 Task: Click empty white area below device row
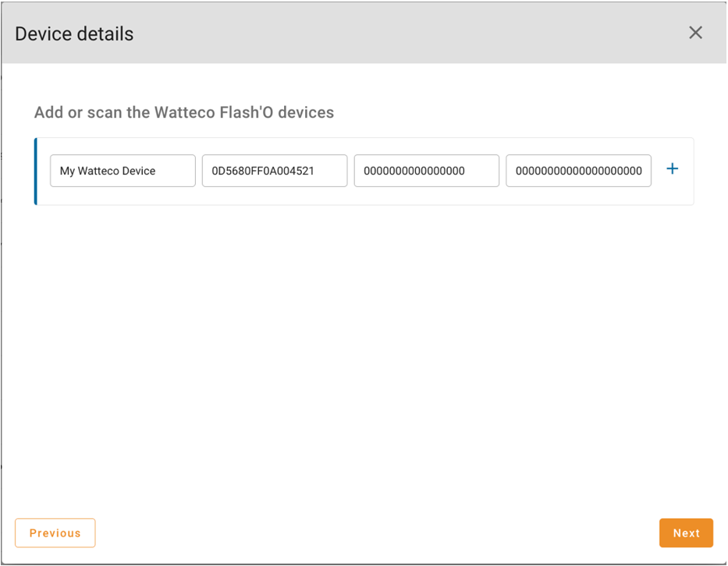point(364,352)
